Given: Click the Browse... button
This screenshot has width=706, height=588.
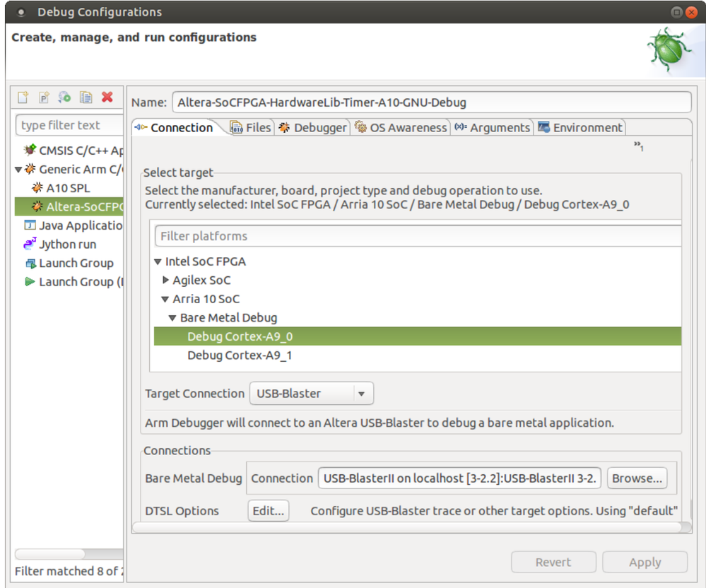Looking at the screenshot, I should (x=637, y=478).
